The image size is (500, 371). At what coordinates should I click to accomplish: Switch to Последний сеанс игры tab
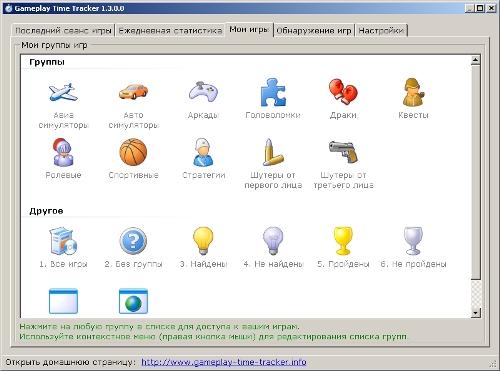pyautogui.click(x=63, y=31)
